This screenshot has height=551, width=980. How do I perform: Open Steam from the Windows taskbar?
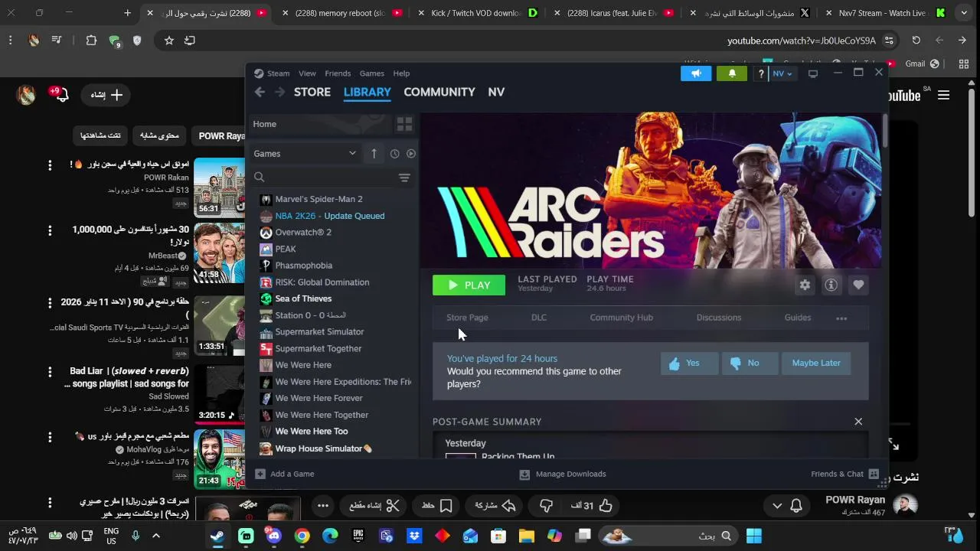[x=218, y=536]
